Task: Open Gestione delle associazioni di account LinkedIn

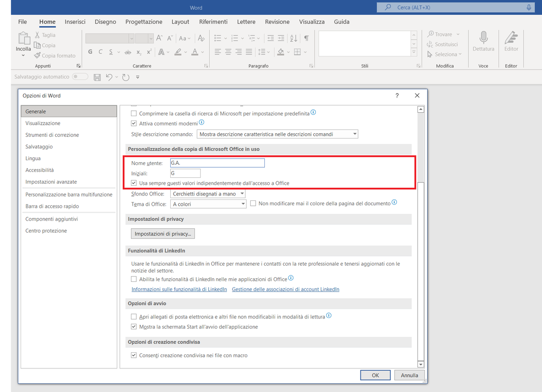Action: click(285, 289)
